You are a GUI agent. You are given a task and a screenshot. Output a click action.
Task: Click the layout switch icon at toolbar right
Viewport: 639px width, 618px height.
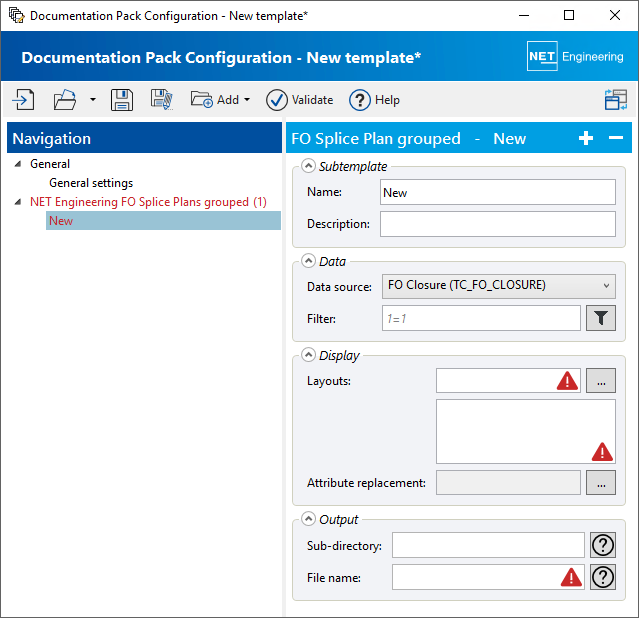click(615, 99)
